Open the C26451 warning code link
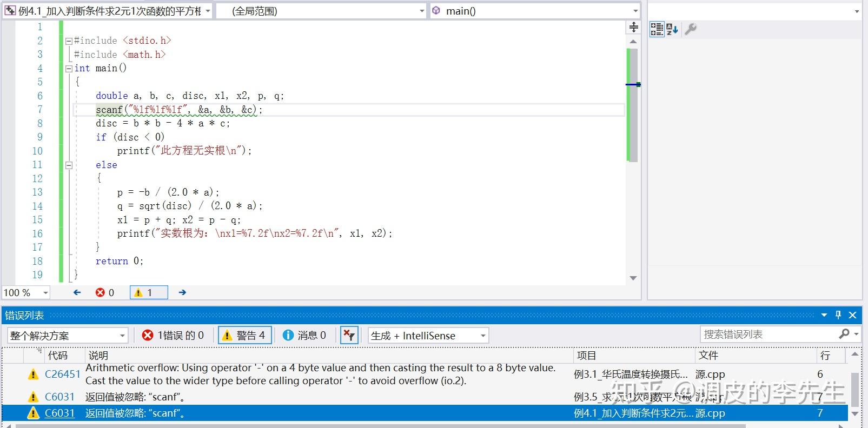The height and width of the screenshot is (428, 868). point(62,374)
